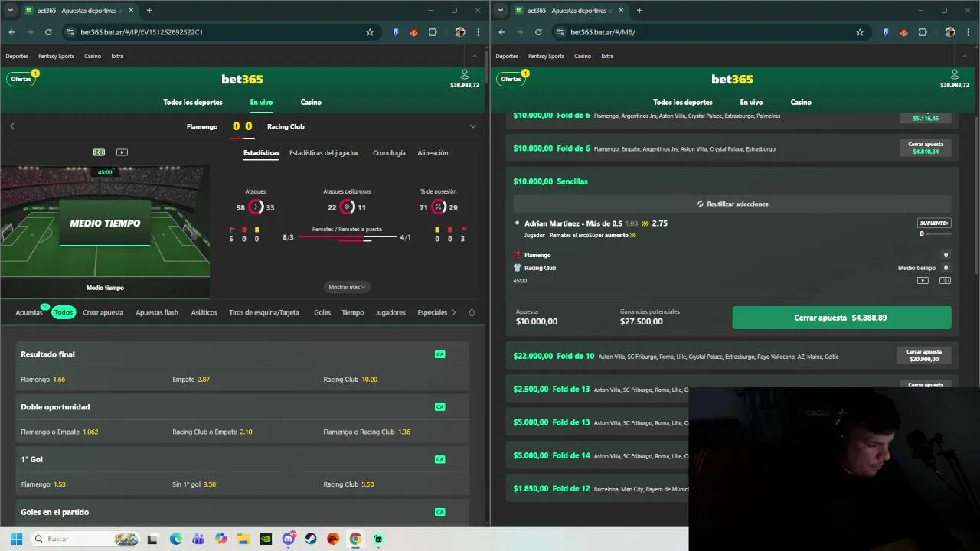Open the Ofertas badge in left window

[21, 79]
